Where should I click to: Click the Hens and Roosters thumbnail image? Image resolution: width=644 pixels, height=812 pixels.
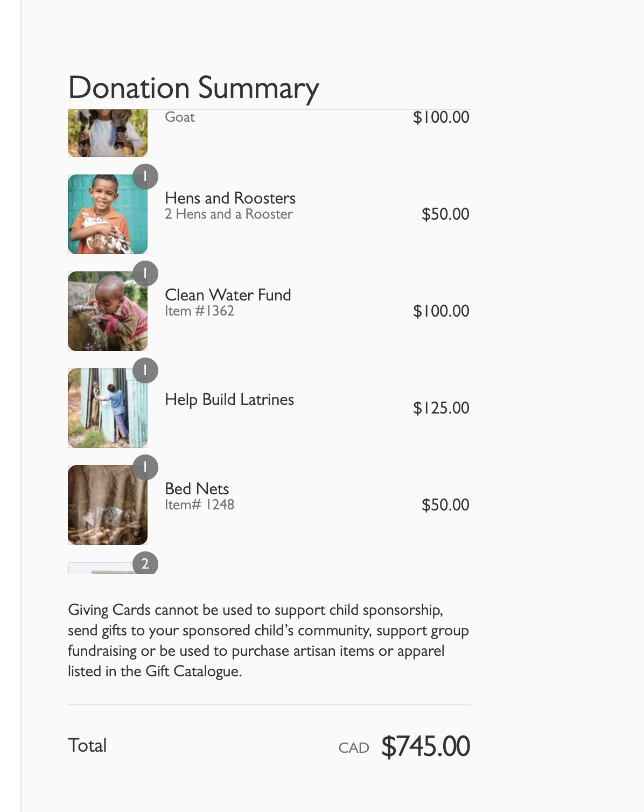[x=107, y=214]
